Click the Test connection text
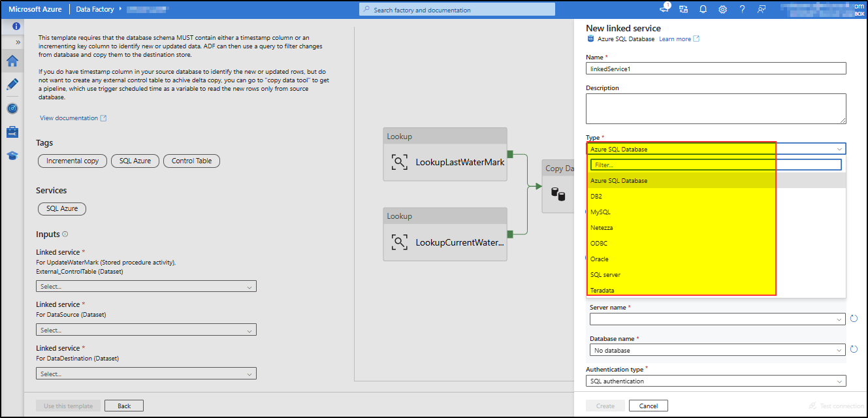868x418 pixels. point(841,406)
